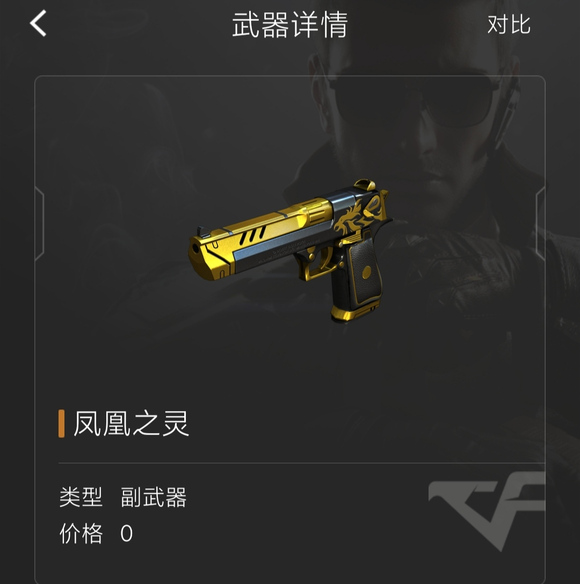Click the divider line under the weapon name

coord(302,463)
